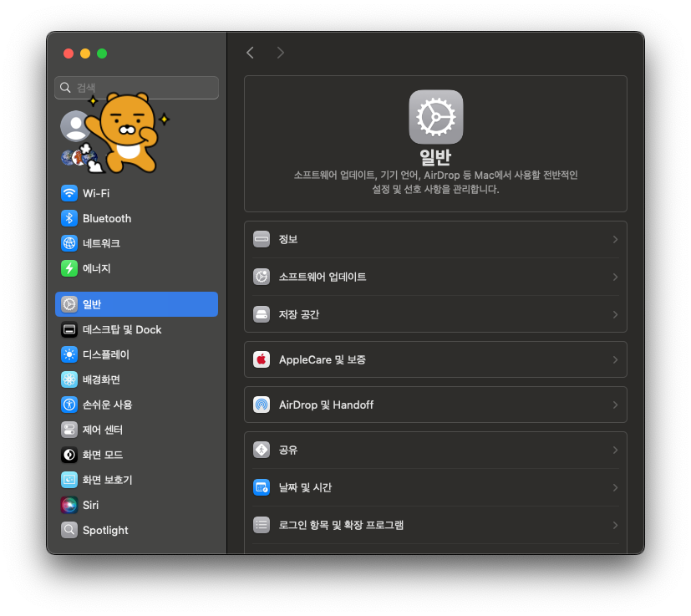Click the 일반 heading title text
The width and height of the screenshot is (691, 616).
pyautogui.click(x=435, y=157)
